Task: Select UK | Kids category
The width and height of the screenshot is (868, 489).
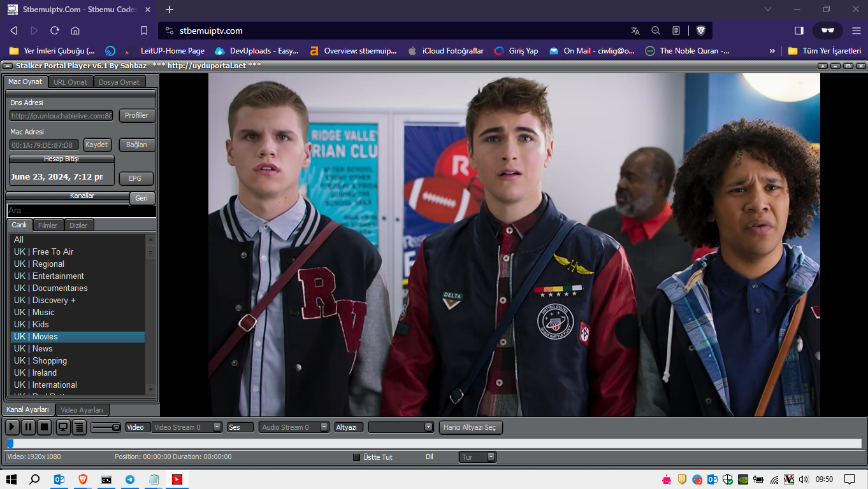Action: 78,324
